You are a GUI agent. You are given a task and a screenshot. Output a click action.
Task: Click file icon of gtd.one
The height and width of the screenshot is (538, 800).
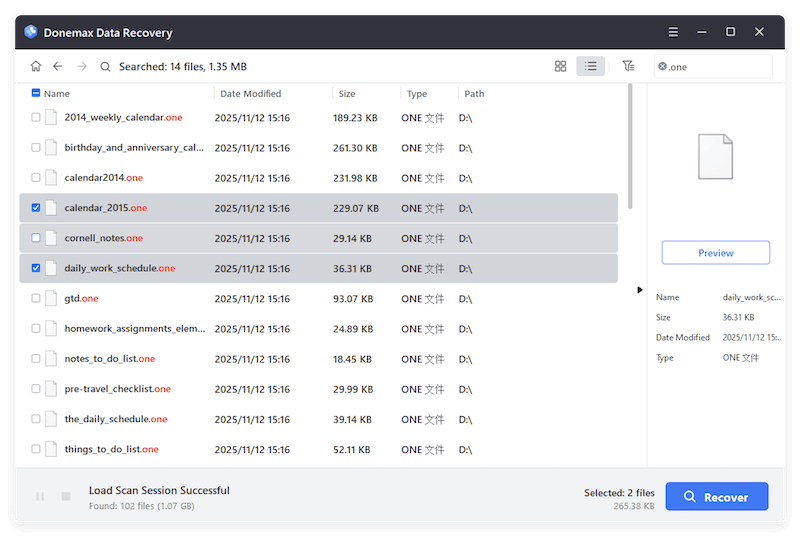tap(51, 298)
